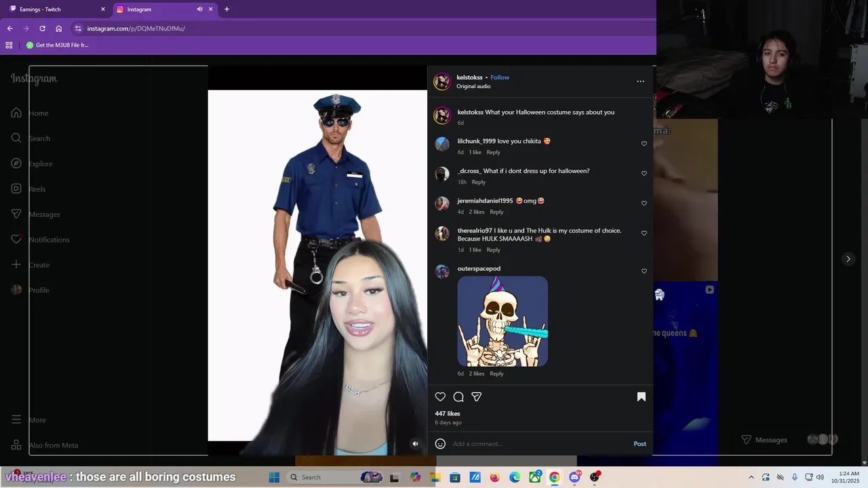Open Instagram Home in sidebar
This screenshot has height=488, width=868.
tap(30, 113)
